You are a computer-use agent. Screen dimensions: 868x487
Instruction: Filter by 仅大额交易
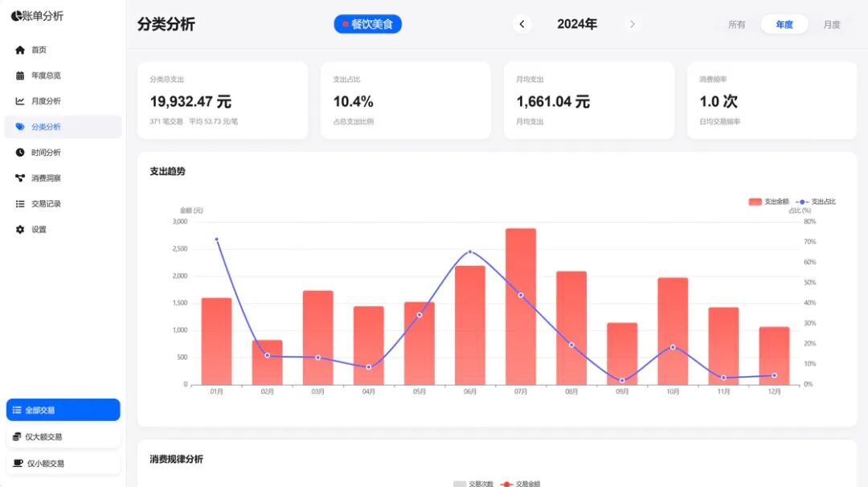coord(63,436)
